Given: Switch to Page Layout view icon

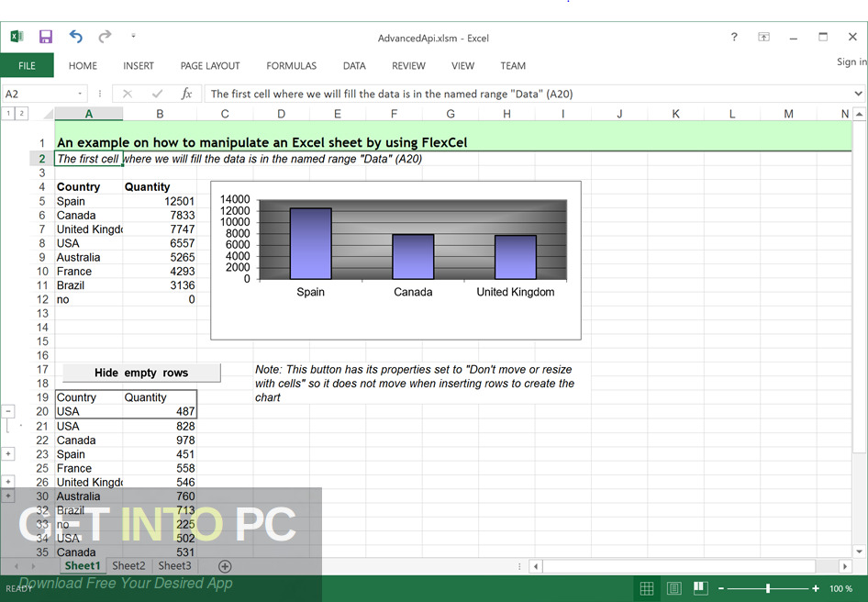Looking at the screenshot, I should tap(673, 588).
